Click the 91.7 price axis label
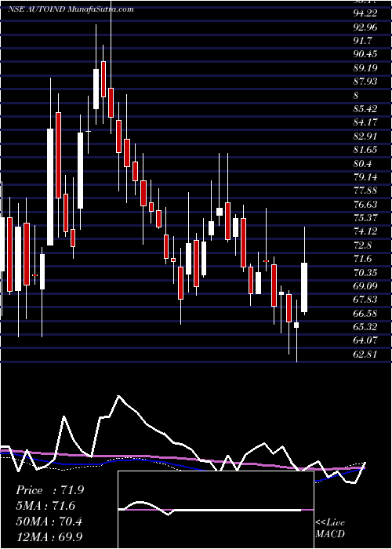This screenshot has width=392, height=549. (x=362, y=40)
